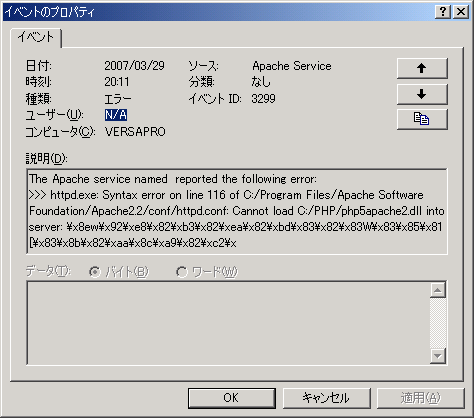474x418 pixels.
Task: Click the event ID value 3299
Action: pyautogui.click(x=263, y=99)
